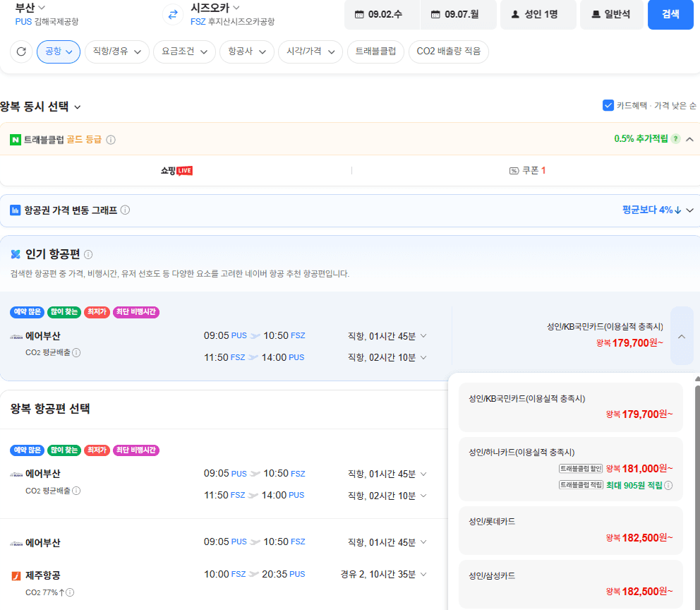Open the 공항 filter dropdown

pos(59,52)
